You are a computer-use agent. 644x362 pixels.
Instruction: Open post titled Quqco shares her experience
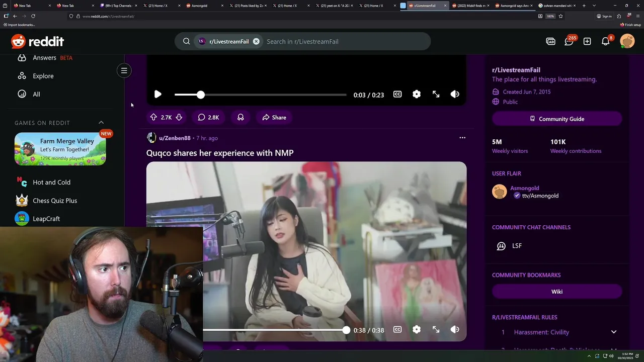click(x=220, y=153)
